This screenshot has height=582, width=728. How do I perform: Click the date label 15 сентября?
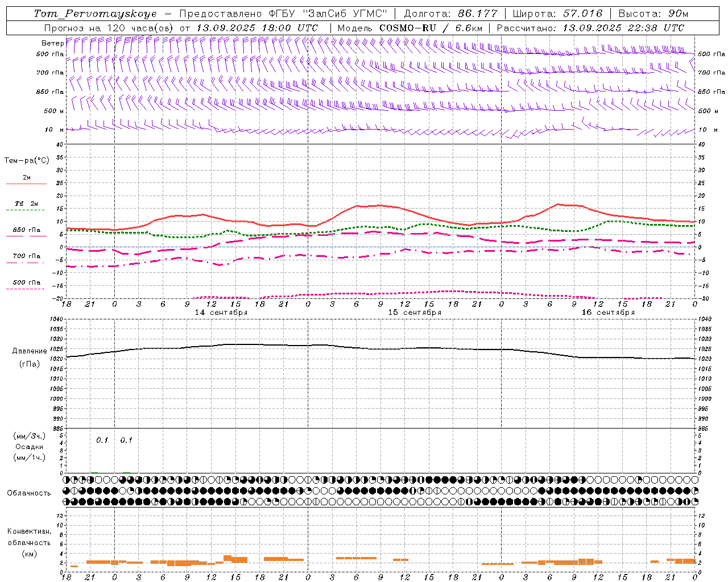415,313
